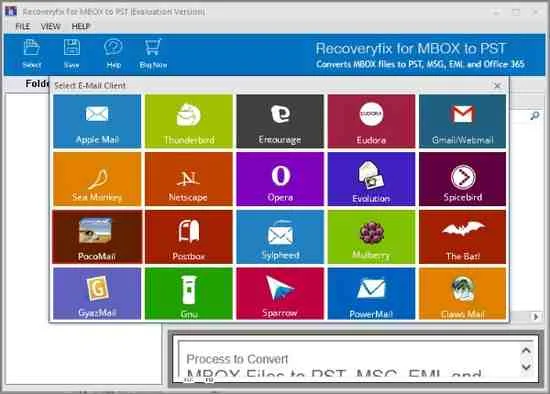Screen dimensions: 550x394
Task: Select the Thunderbird email client
Action: [x=189, y=121]
